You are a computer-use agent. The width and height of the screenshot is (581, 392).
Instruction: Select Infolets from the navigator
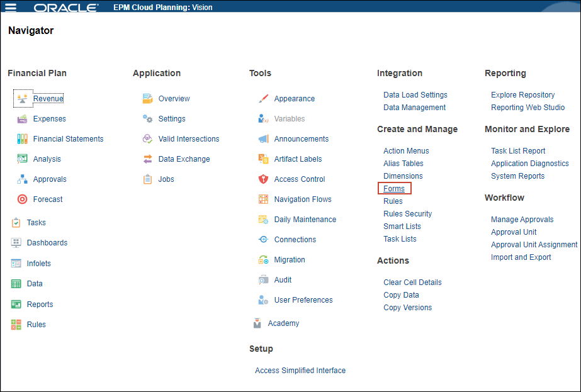[x=38, y=264]
